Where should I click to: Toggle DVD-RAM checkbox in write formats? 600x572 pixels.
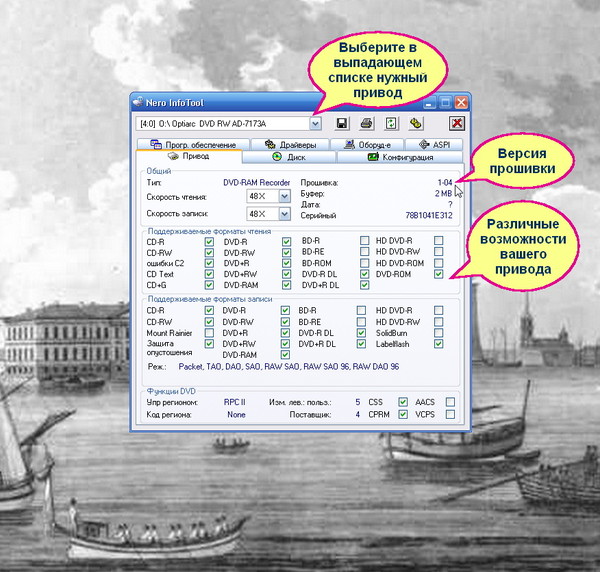tap(285, 355)
